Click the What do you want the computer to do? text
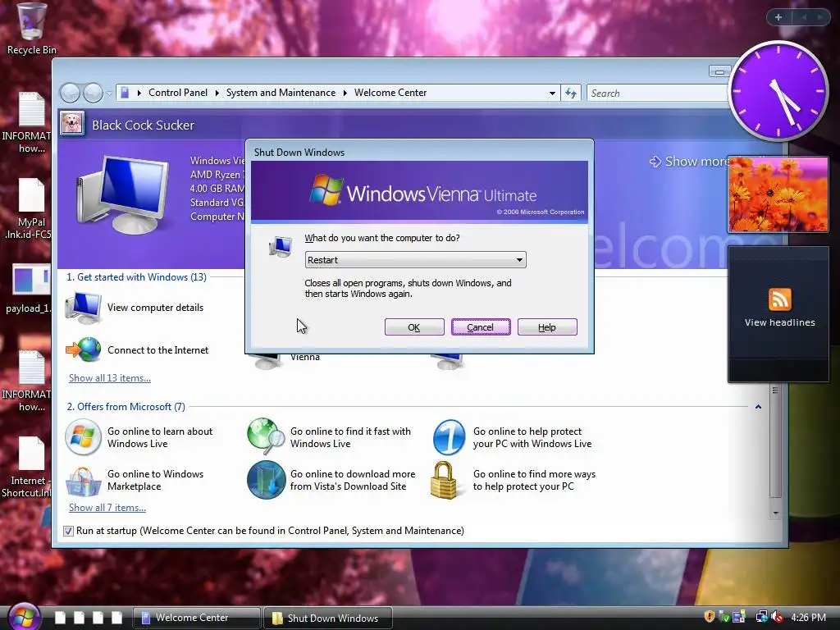 click(382, 238)
